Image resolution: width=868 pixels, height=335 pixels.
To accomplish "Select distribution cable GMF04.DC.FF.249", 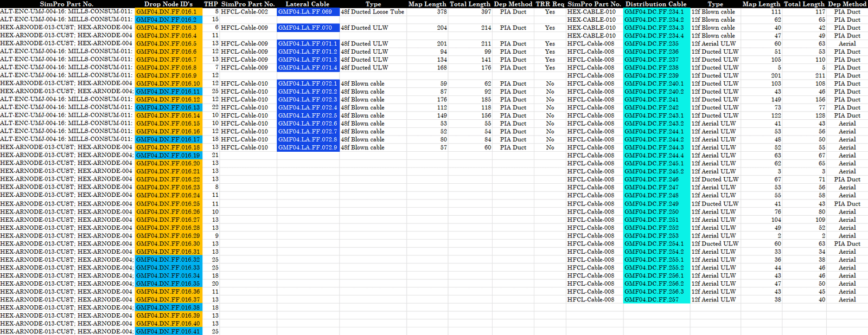I will point(656,204).
